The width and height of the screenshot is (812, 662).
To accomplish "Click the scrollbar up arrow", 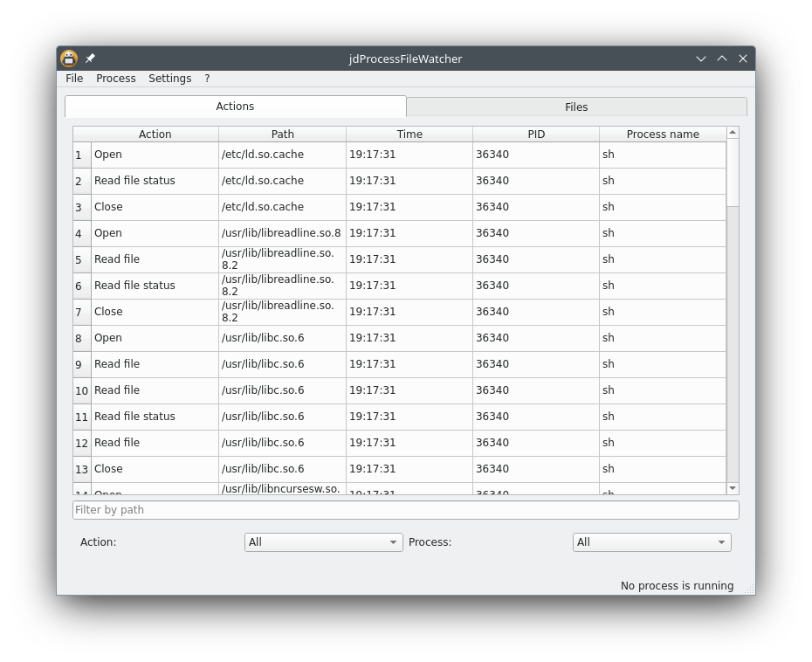I will pos(733,133).
